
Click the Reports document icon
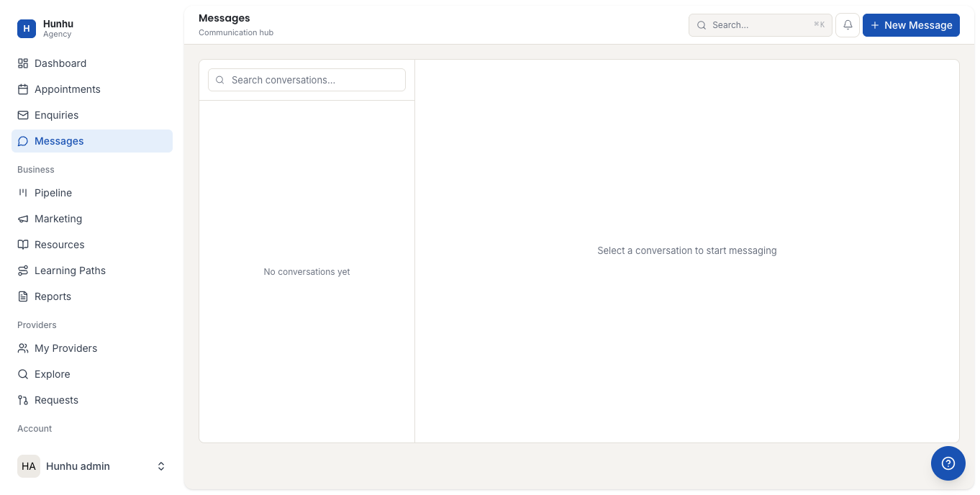pos(23,296)
